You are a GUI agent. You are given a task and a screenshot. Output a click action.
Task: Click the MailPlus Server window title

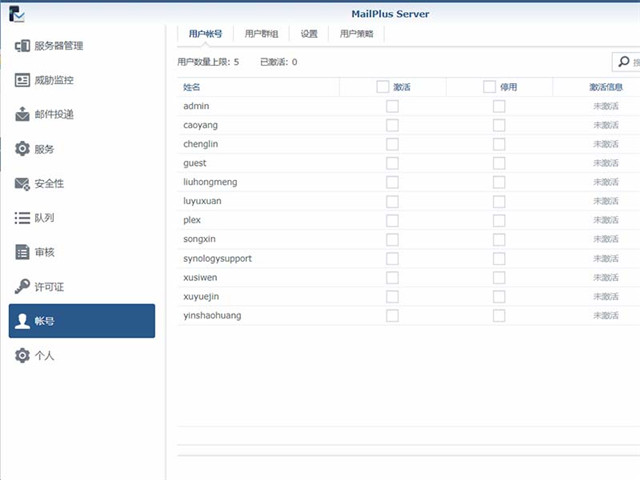coord(390,14)
